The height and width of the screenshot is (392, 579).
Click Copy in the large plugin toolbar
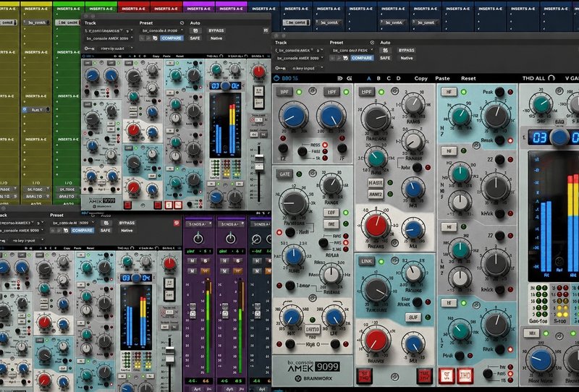coord(421,78)
